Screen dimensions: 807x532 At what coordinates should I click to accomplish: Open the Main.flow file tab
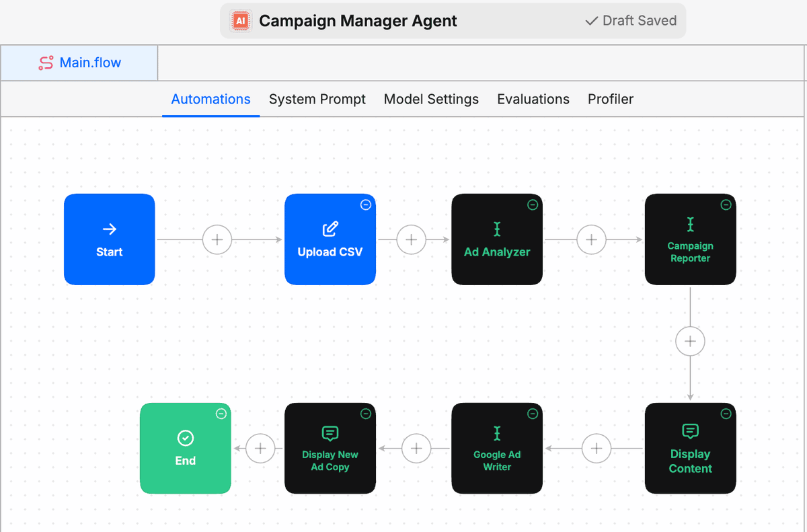tap(79, 63)
